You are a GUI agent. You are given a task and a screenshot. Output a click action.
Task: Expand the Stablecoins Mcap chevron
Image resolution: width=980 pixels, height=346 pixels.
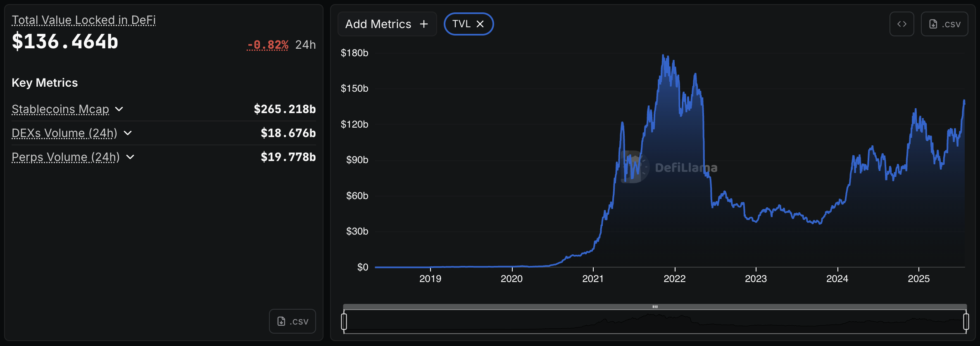pyautogui.click(x=119, y=109)
